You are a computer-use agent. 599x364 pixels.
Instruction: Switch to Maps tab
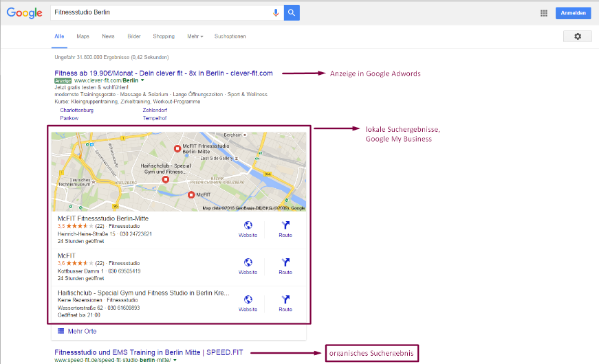(x=83, y=36)
